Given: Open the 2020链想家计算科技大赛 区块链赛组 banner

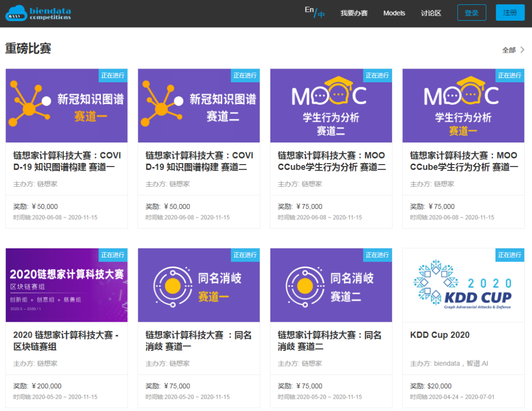Looking at the screenshot, I should (66, 285).
